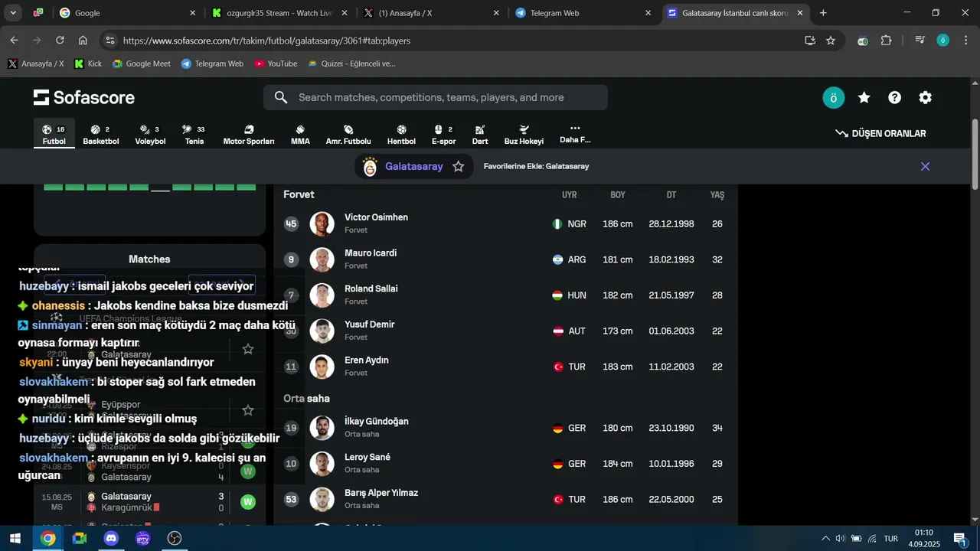Switch to the Anasayfa / X tab
This screenshot has height=551, width=980.
click(431, 13)
